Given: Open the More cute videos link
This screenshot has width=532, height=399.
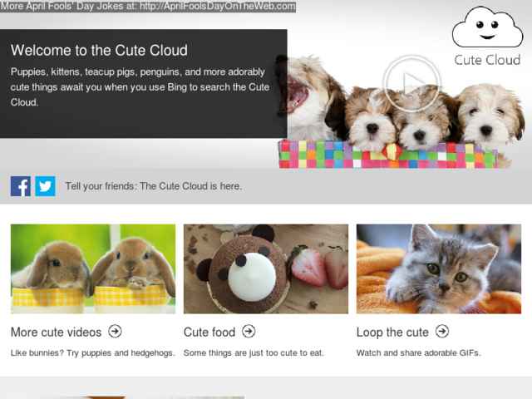Looking at the screenshot, I should [x=56, y=332].
